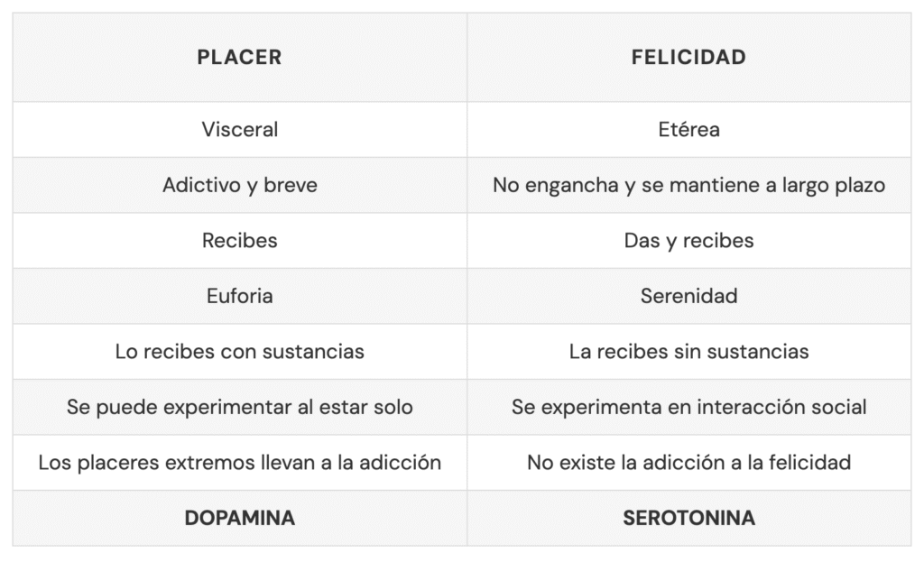Click the DOPAMINA footer cell

click(x=239, y=518)
